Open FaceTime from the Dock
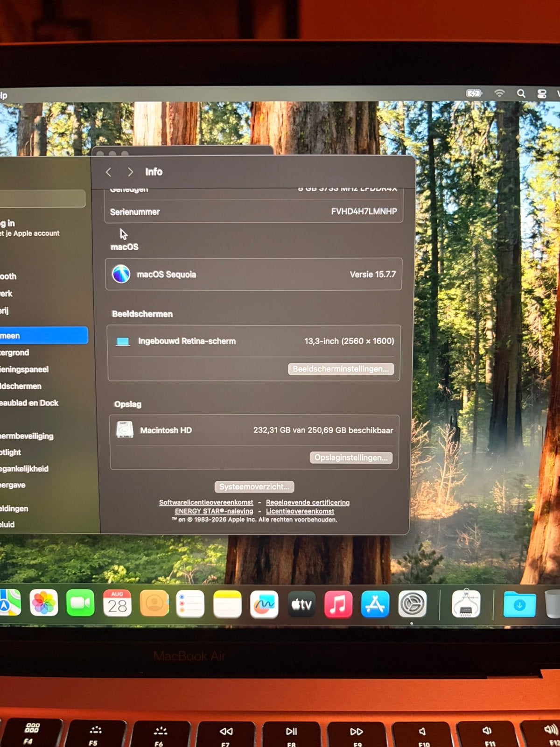560x747 pixels. [x=80, y=603]
